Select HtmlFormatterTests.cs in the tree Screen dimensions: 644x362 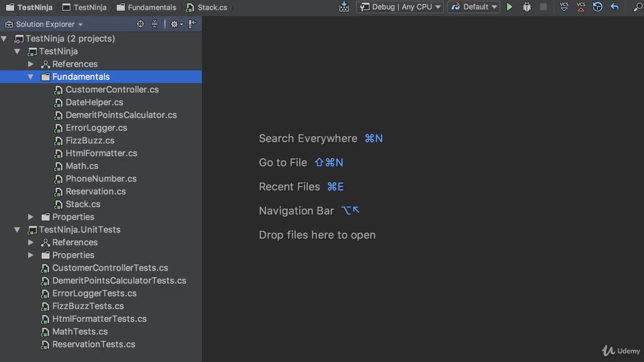100,319
